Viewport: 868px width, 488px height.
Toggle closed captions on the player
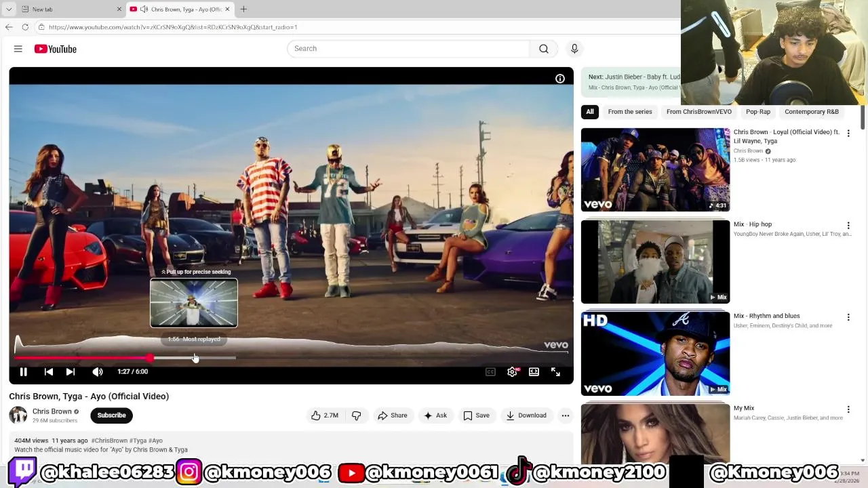pyautogui.click(x=490, y=371)
